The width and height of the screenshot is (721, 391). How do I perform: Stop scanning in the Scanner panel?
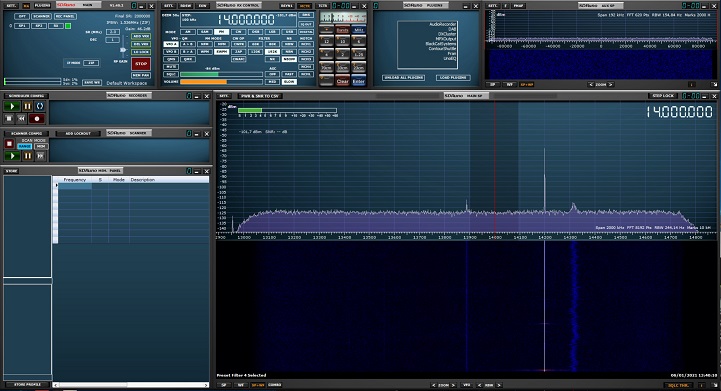point(9,144)
